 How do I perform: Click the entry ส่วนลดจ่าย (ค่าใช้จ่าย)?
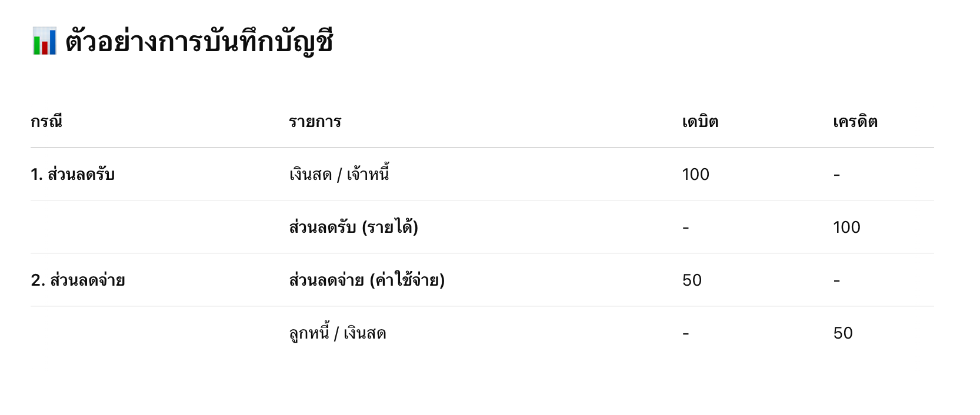pyautogui.click(x=367, y=279)
